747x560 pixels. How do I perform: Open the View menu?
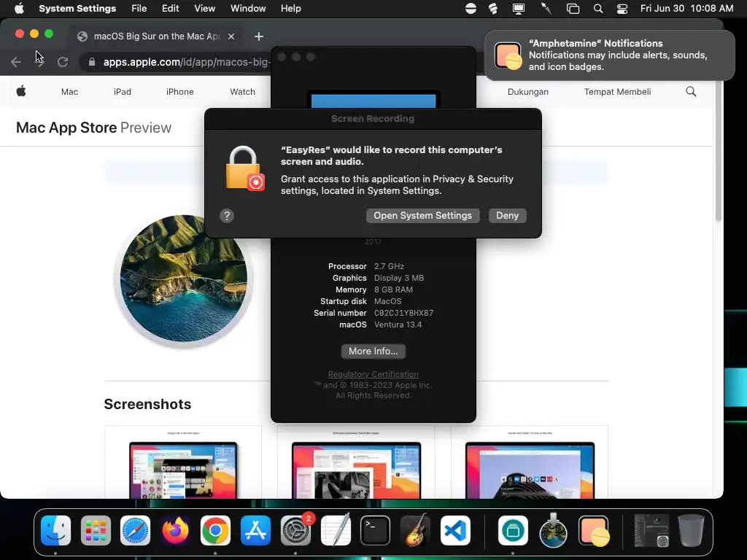click(x=204, y=9)
